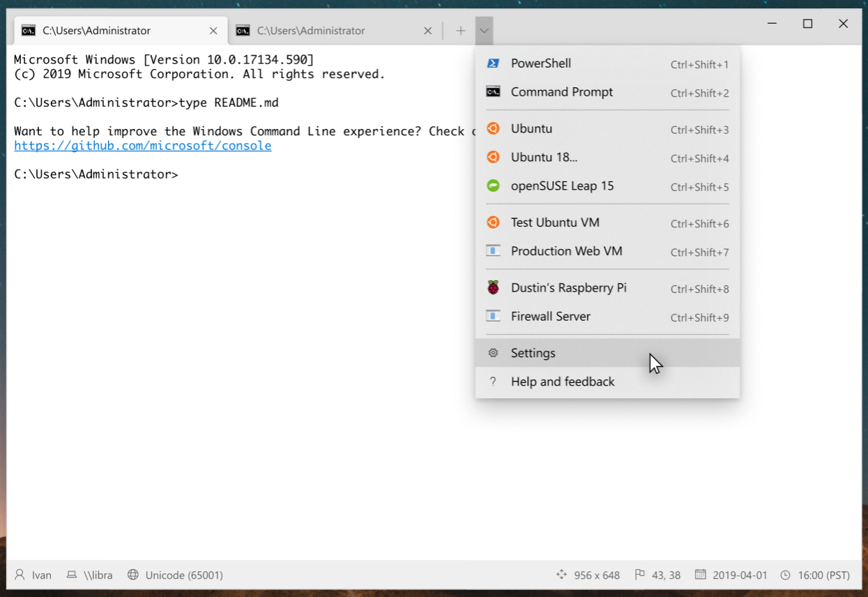The height and width of the screenshot is (597, 868).
Task: Click the PowerShell icon in the dropdown menu
Action: (493, 63)
